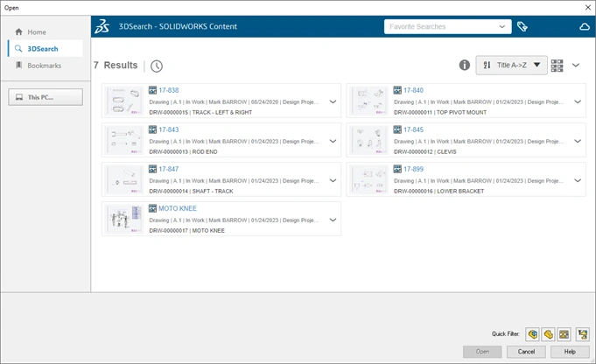Select the 17-838 TRACK drawing thumbnail
The image size is (596, 364).
click(x=123, y=101)
